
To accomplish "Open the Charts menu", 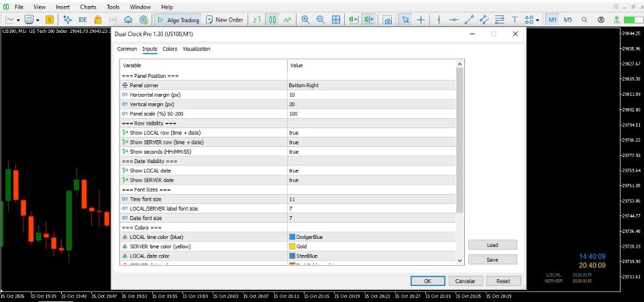I will 89,7.
